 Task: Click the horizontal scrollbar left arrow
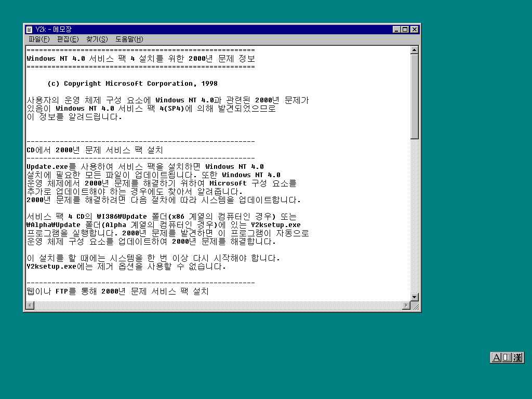30,305
